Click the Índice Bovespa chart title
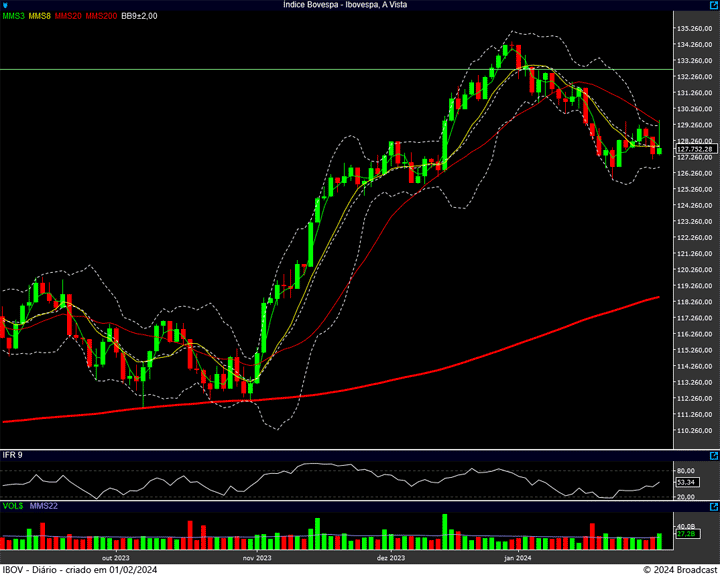 click(359, 5)
